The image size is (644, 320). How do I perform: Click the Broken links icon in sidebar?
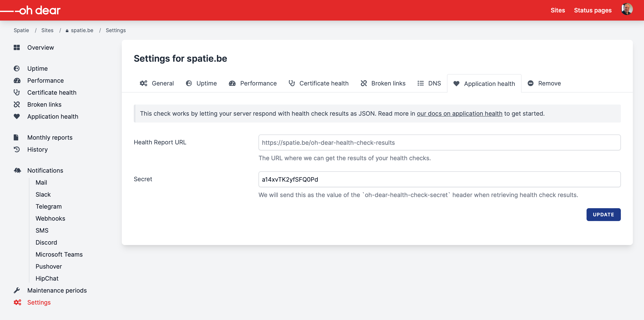[17, 105]
